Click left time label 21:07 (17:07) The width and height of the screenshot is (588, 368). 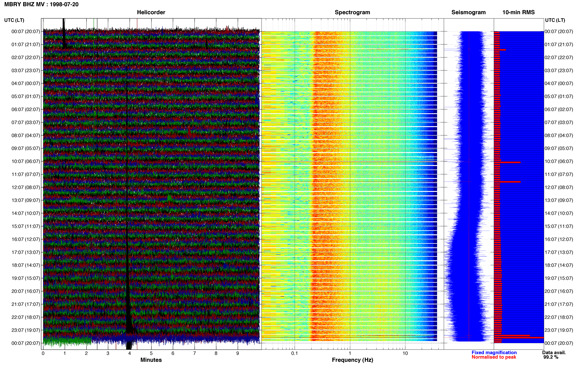(x=26, y=304)
